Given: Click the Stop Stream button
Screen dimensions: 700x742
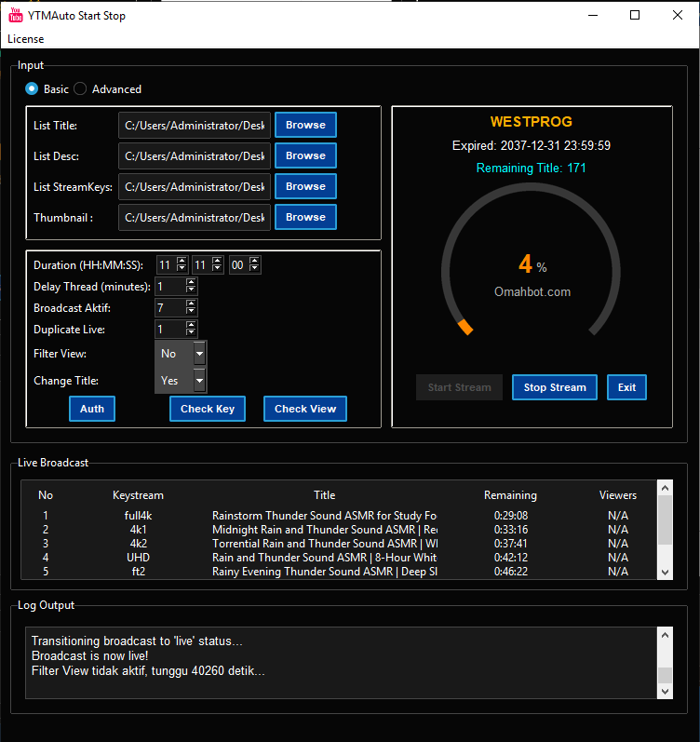Looking at the screenshot, I should [x=555, y=387].
